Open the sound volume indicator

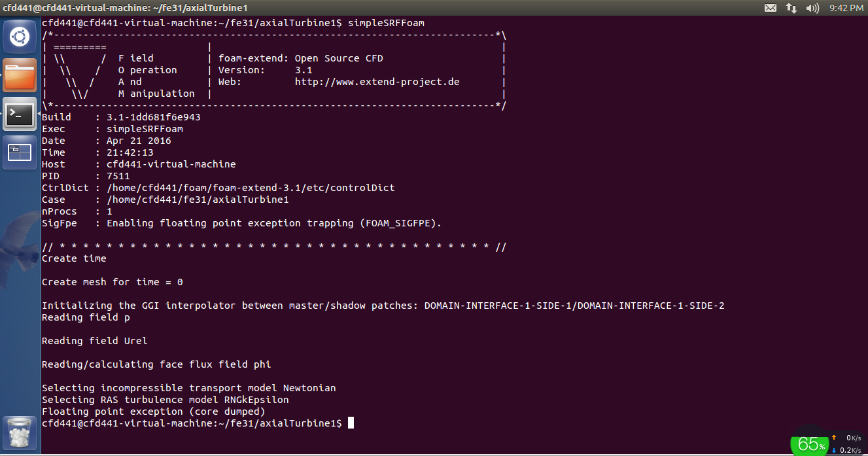point(812,8)
